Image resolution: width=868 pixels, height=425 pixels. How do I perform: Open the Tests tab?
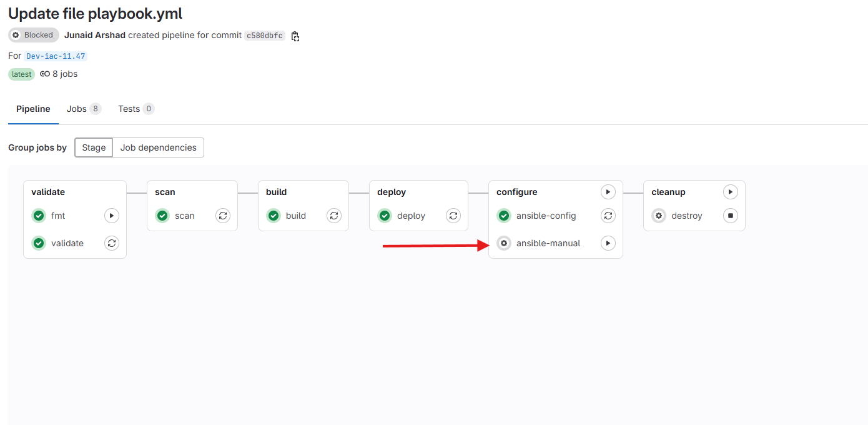(x=129, y=109)
